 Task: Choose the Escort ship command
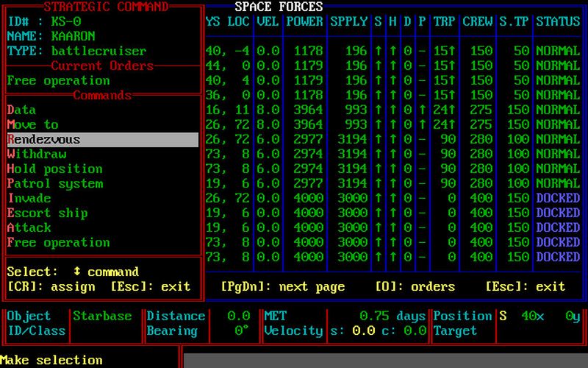tap(47, 213)
